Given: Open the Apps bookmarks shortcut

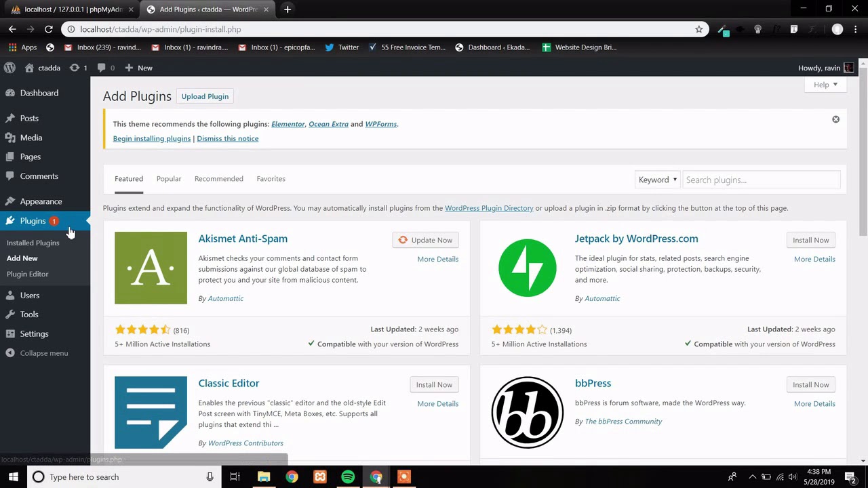Looking at the screenshot, I should click(22, 47).
